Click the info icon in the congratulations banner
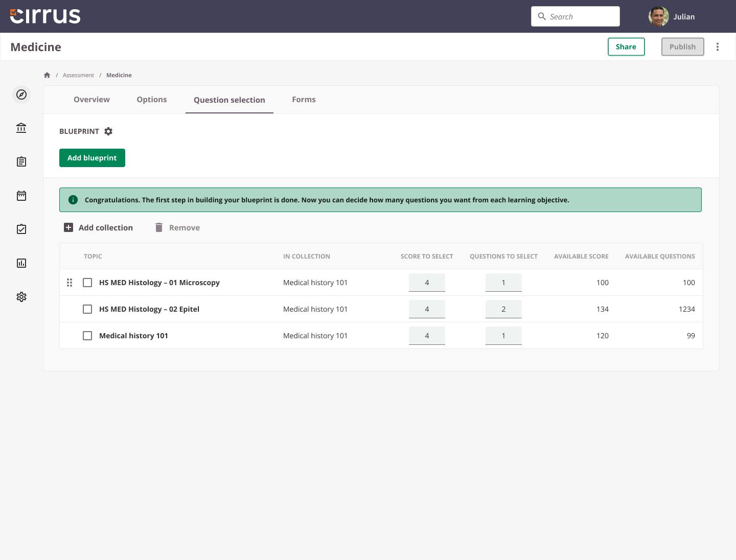Screen dimensions: 736x560 tap(73, 200)
